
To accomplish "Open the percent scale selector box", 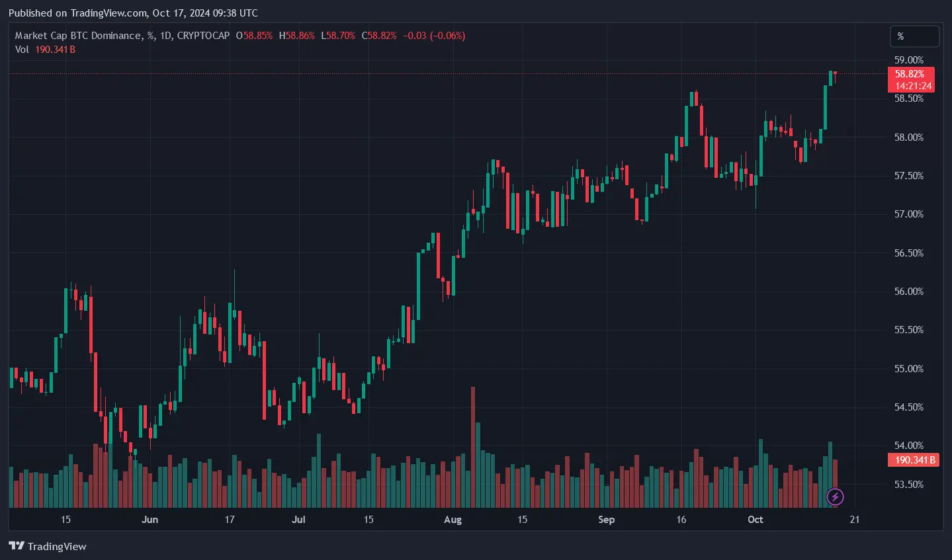I will coord(914,36).
